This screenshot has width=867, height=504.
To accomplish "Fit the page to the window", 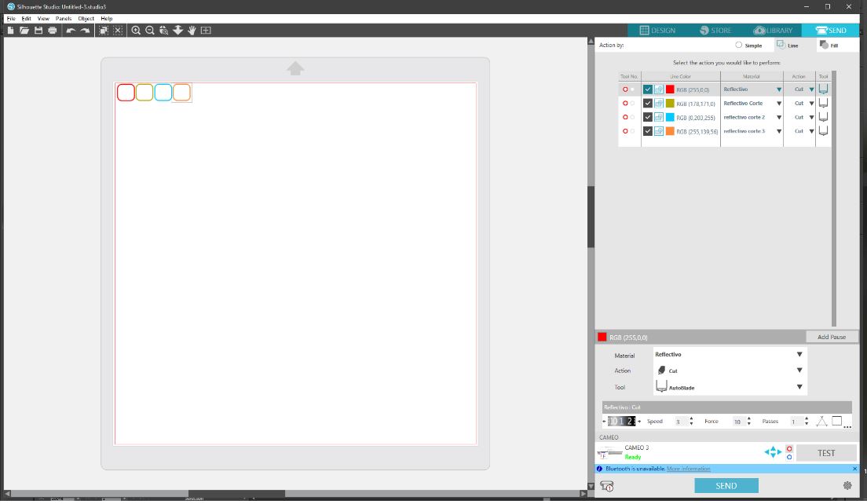I will [206, 31].
